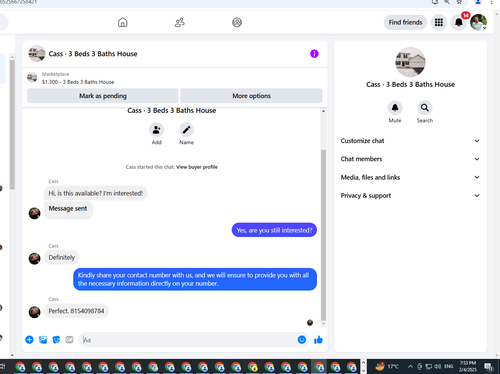
Task: Open the Groups tab icon
Action: click(237, 22)
